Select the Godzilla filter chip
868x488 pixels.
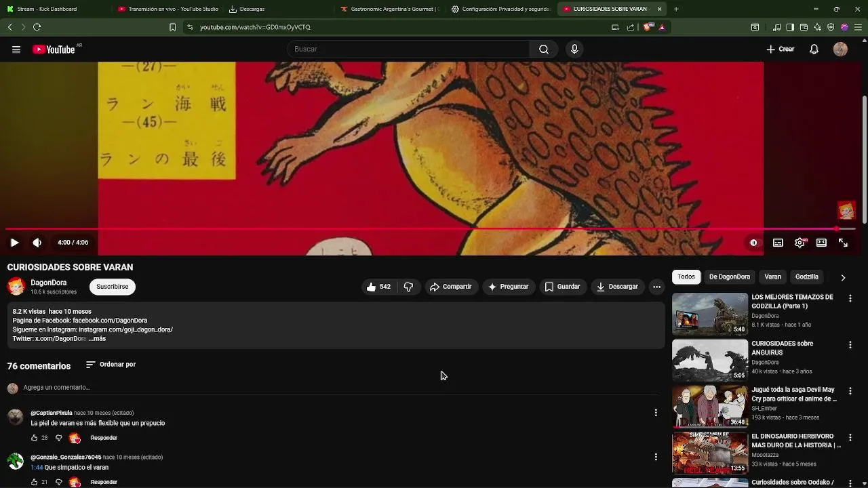(x=807, y=277)
